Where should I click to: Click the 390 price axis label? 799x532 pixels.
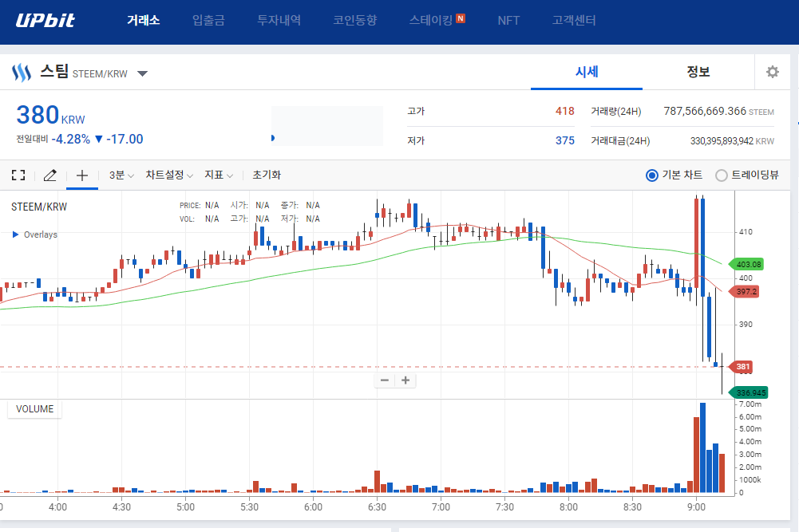point(746,325)
